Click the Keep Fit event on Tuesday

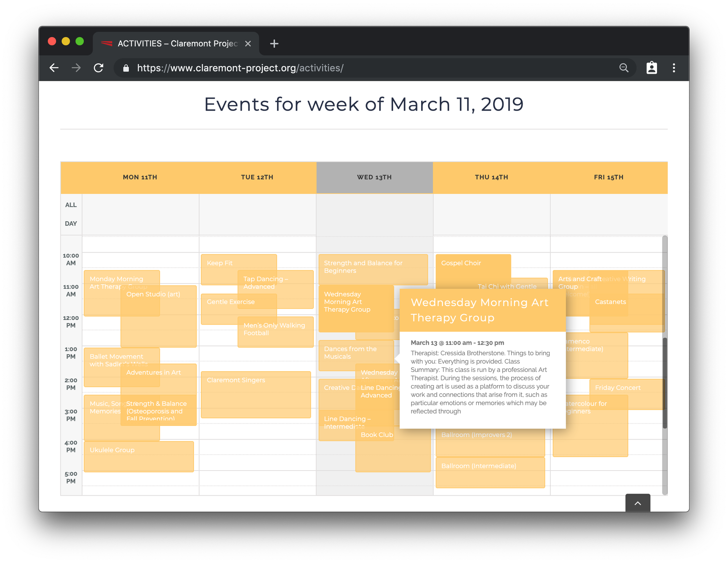(x=219, y=263)
